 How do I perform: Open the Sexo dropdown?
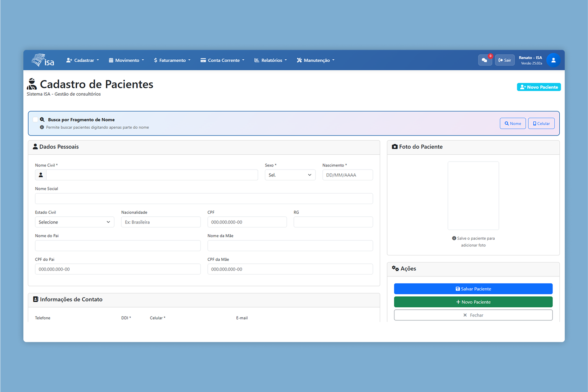click(x=290, y=175)
